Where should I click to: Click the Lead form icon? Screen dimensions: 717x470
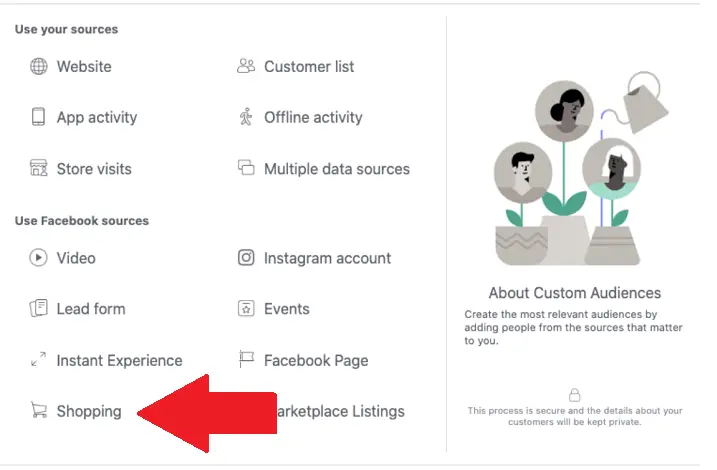point(39,309)
